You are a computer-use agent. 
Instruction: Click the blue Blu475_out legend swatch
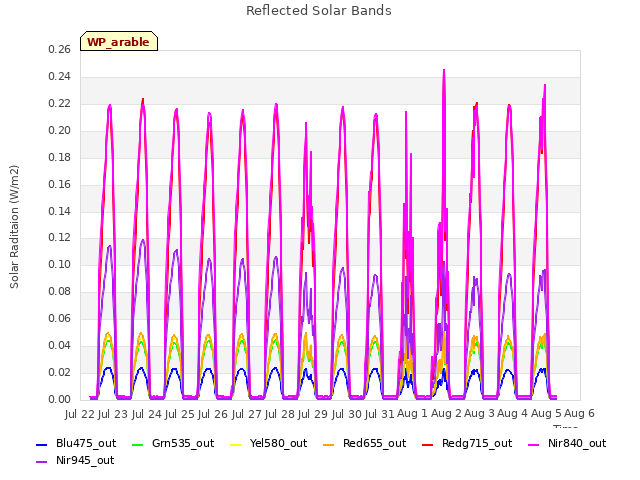point(42,444)
